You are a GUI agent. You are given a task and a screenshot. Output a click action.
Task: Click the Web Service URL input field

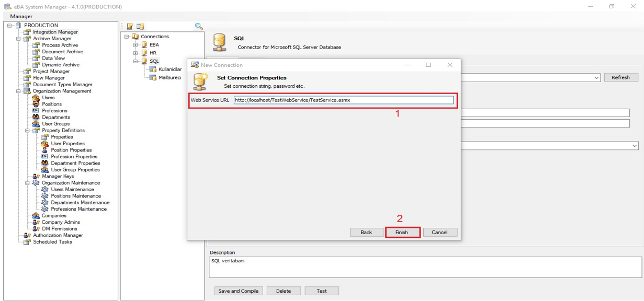(x=344, y=100)
